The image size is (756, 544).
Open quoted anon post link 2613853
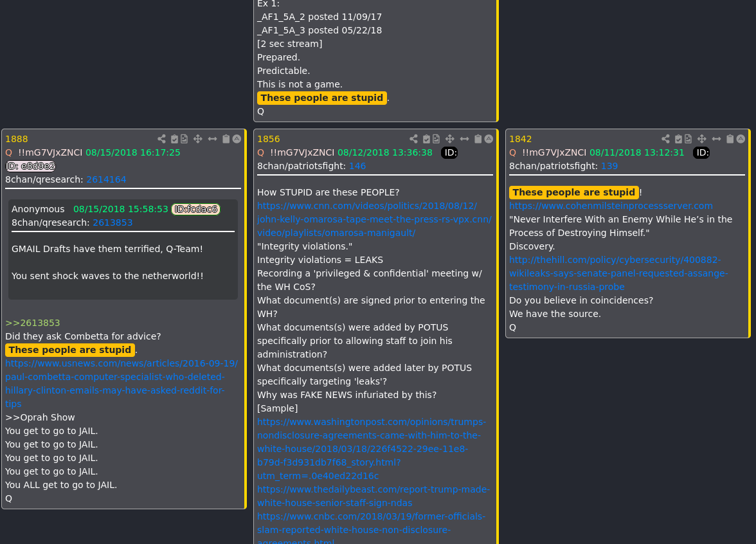[113, 222]
